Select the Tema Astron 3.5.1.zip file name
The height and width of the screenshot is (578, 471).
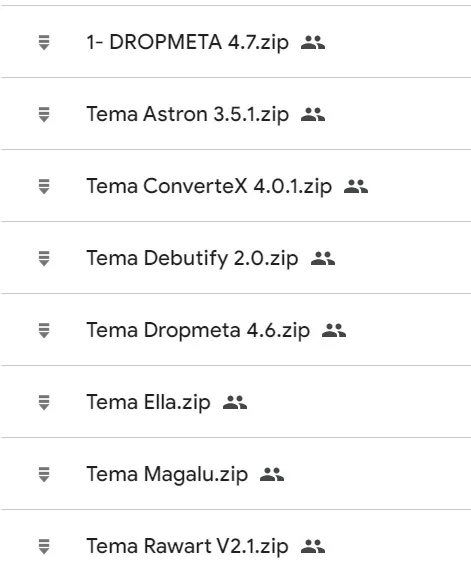pyautogui.click(x=187, y=115)
